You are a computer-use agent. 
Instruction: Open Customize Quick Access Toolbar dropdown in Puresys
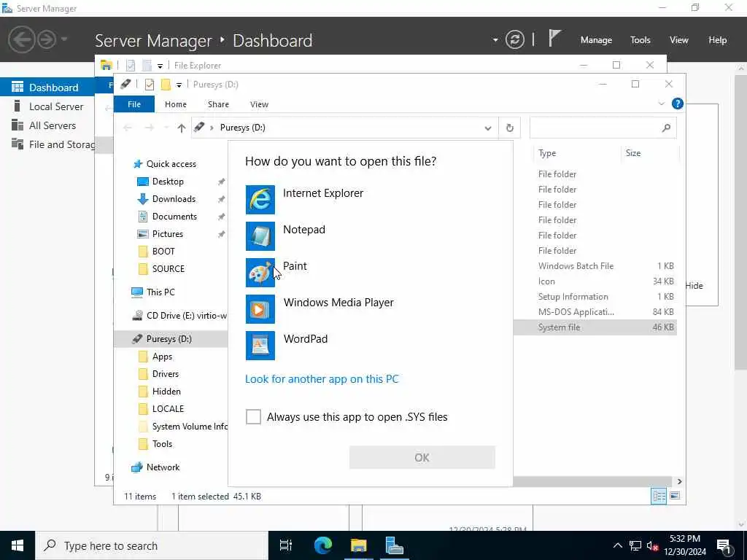tap(179, 85)
